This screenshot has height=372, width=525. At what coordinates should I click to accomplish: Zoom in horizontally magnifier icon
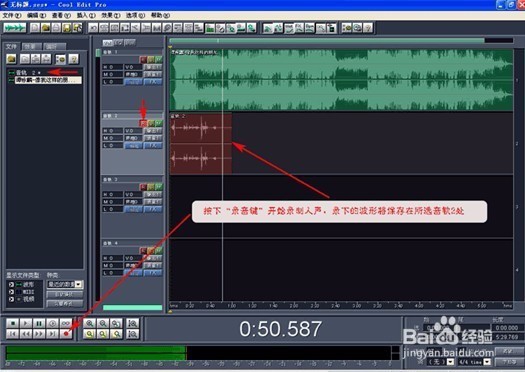coord(89,323)
